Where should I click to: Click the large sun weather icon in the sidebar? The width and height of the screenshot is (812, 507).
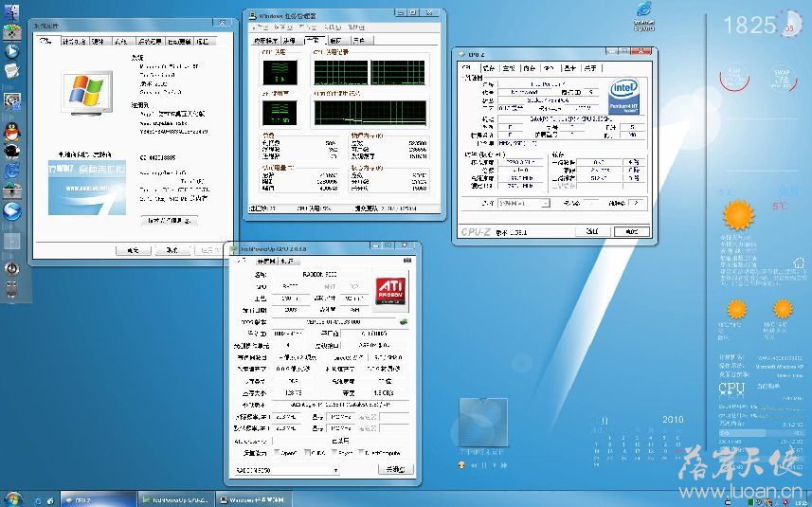[738, 214]
